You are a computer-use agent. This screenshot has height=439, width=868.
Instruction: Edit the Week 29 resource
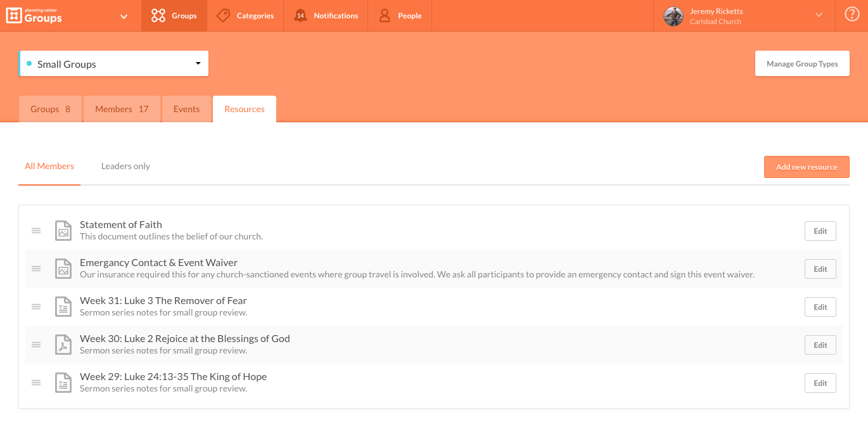pos(820,383)
